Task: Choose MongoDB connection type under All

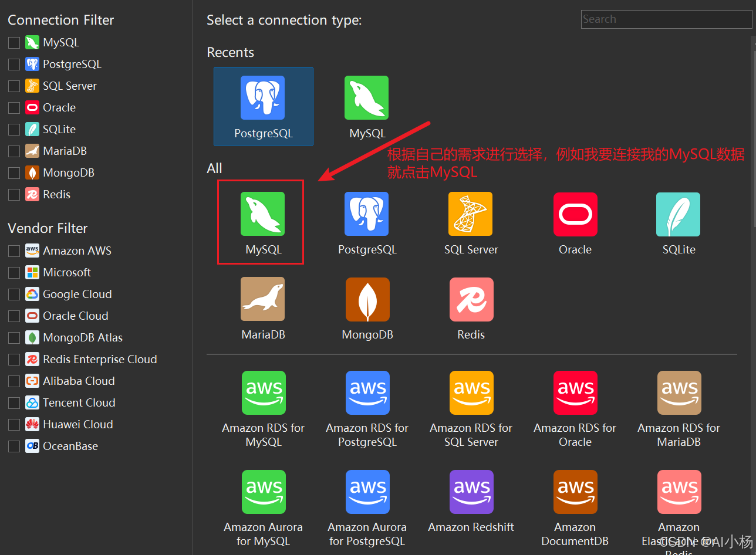Action: [367, 309]
